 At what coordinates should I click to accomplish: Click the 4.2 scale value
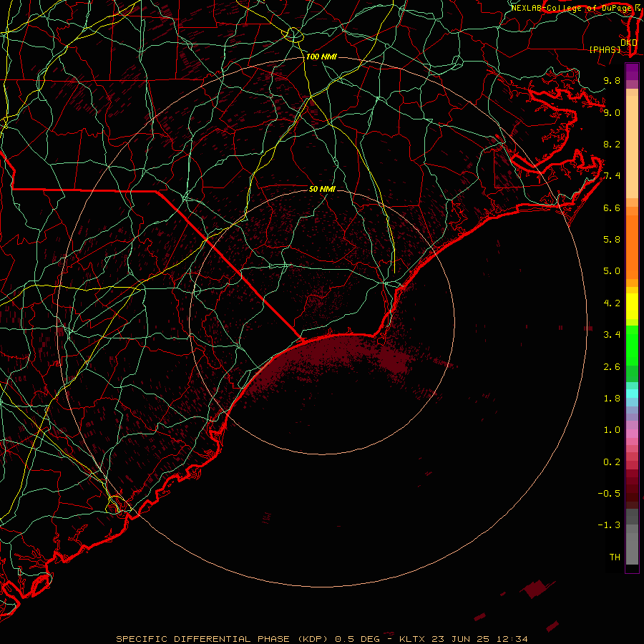point(612,303)
